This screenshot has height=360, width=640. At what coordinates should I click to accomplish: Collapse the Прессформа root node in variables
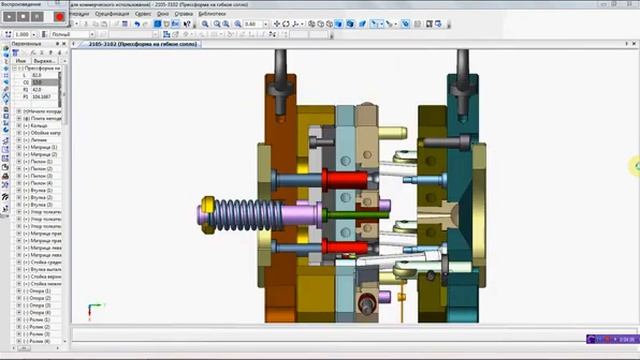tap(15, 68)
